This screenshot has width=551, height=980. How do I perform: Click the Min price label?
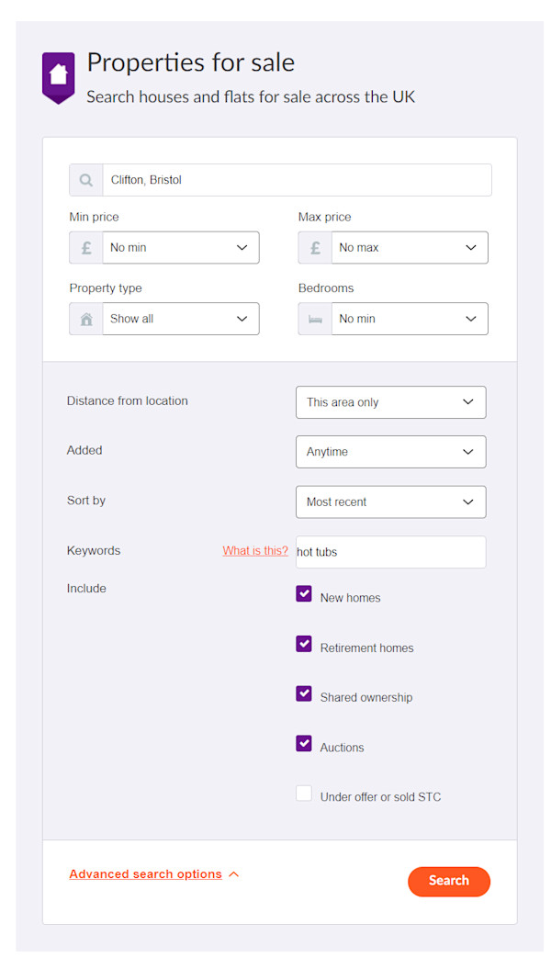coord(94,217)
